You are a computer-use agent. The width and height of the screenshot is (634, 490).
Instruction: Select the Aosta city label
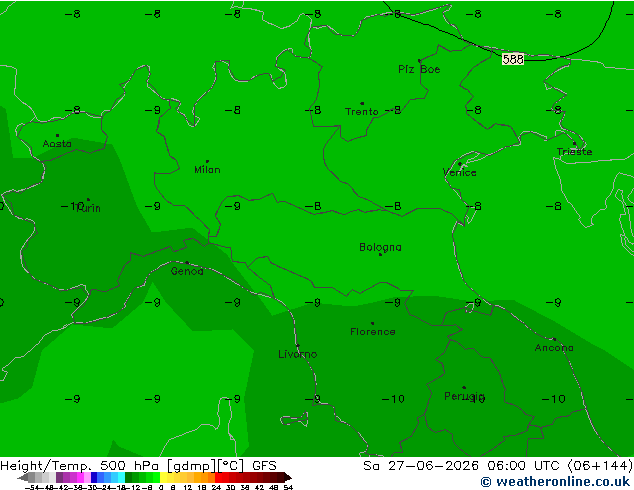(57, 144)
